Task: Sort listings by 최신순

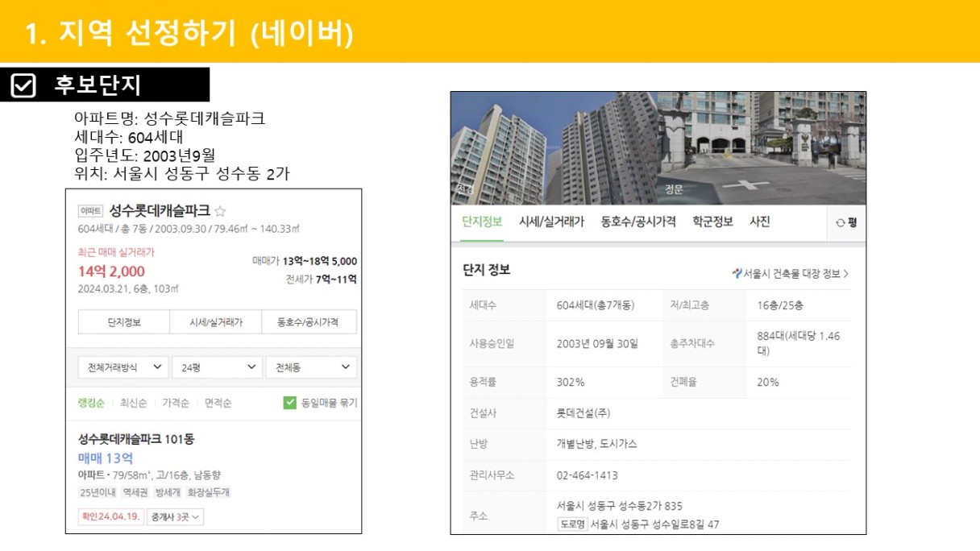Action: (134, 403)
